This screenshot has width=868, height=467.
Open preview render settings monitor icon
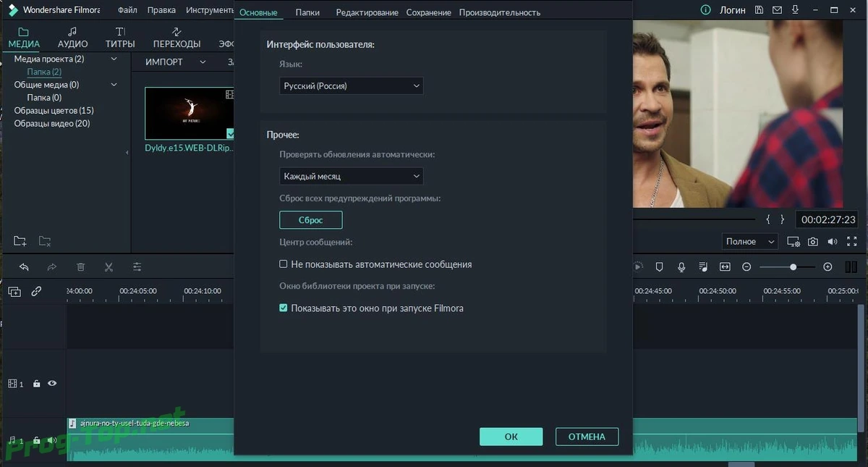tap(793, 241)
